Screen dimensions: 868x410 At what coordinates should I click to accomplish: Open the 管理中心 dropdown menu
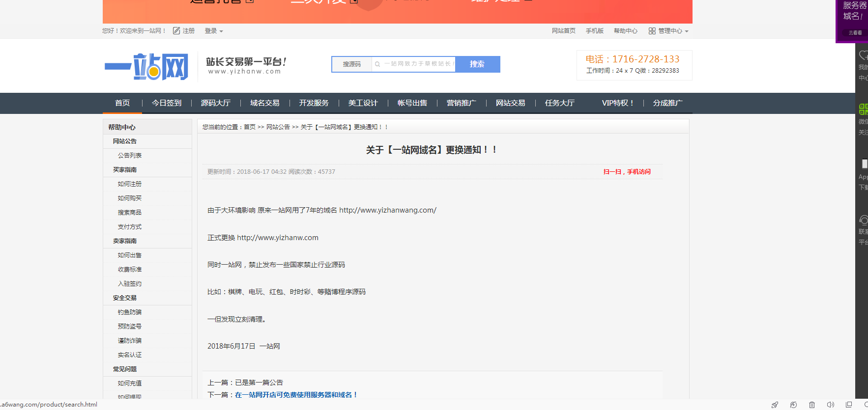click(x=669, y=31)
